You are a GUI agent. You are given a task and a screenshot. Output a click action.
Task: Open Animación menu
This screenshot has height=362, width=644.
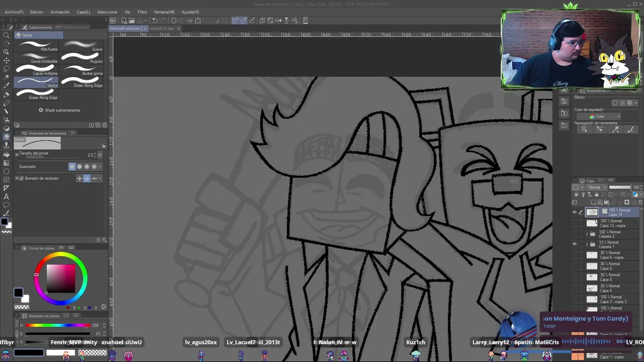[60, 12]
